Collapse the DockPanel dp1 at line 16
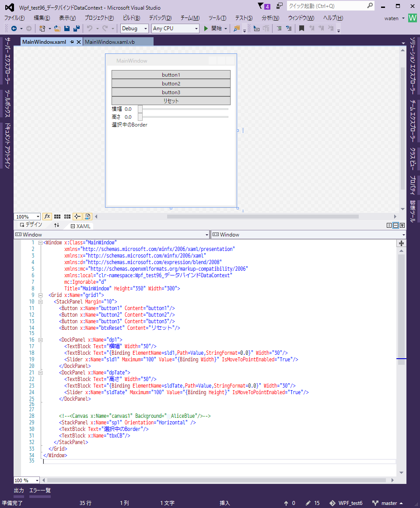 40,340
